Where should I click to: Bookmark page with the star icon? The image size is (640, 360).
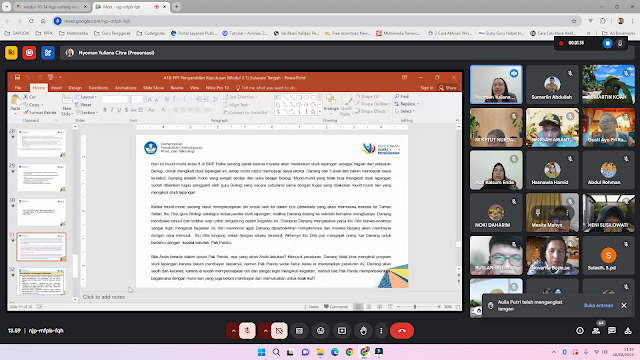pyautogui.click(x=574, y=21)
